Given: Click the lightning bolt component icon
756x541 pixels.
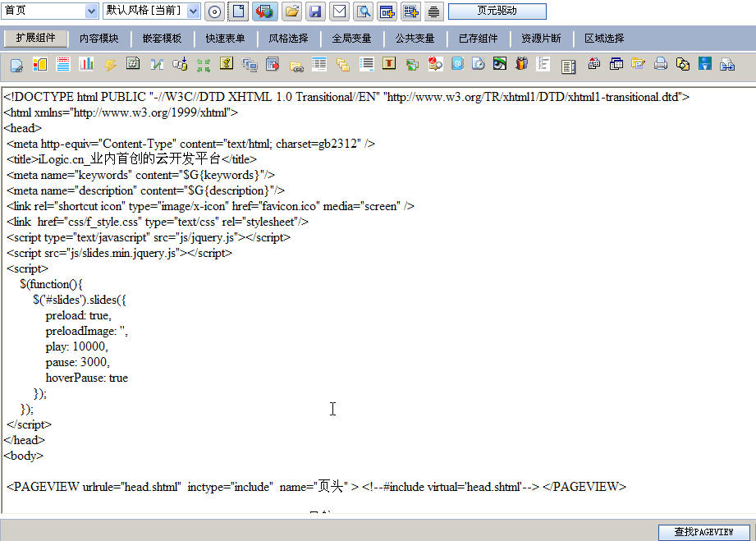Looking at the screenshot, I should click(x=109, y=64).
